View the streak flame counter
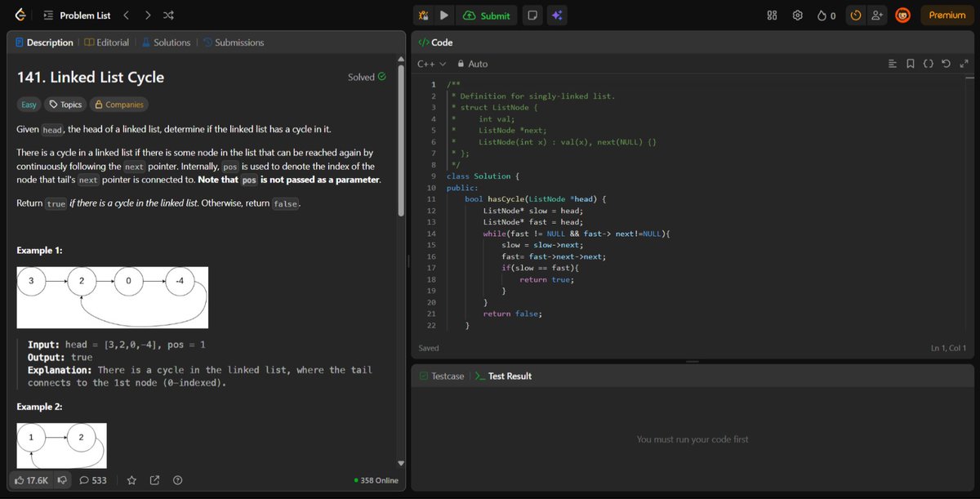Image resolution: width=980 pixels, height=499 pixels. tap(826, 15)
